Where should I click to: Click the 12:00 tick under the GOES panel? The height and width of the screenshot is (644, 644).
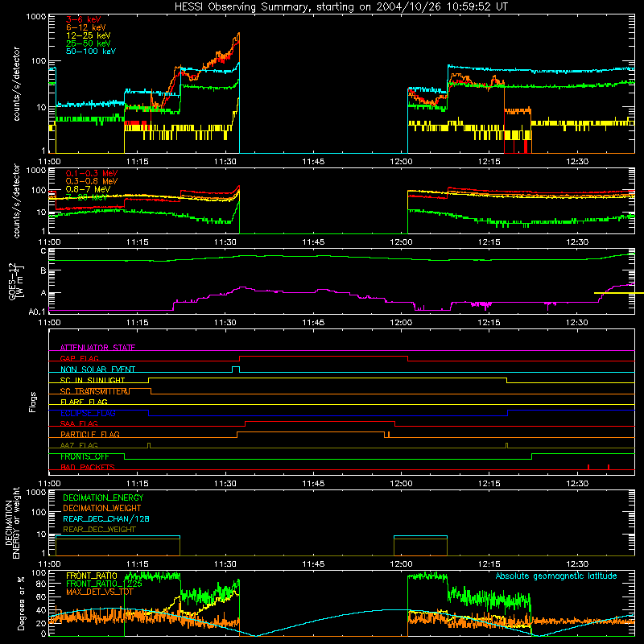pos(401,323)
